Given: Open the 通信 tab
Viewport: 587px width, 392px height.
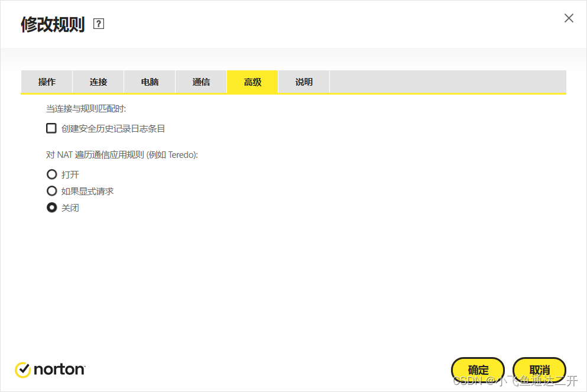Looking at the screenshot, I should (x=200, y=82).
